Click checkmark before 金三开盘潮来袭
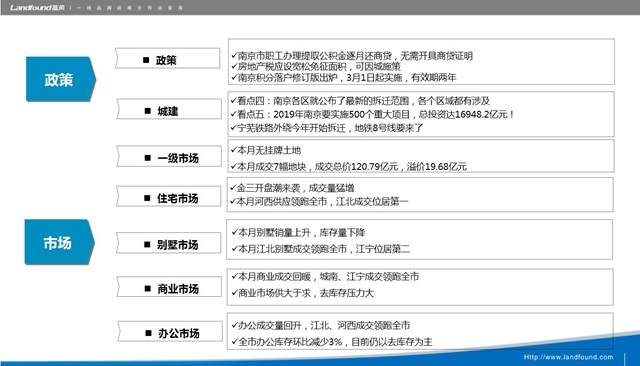This screenshot has width=640, height=366. click(x=233, y=188)
